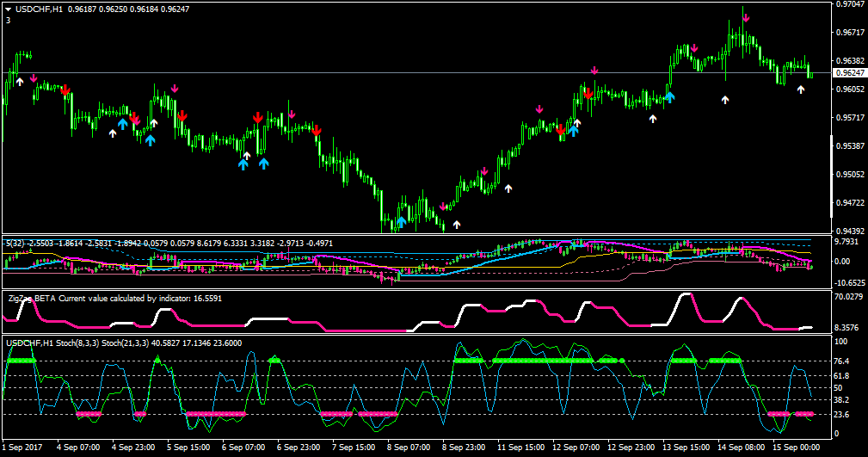This screenshot has width=868, height=457.
Task: Open the chart menu triangle beside USDCHF,H1
Action: pos(9,9)
